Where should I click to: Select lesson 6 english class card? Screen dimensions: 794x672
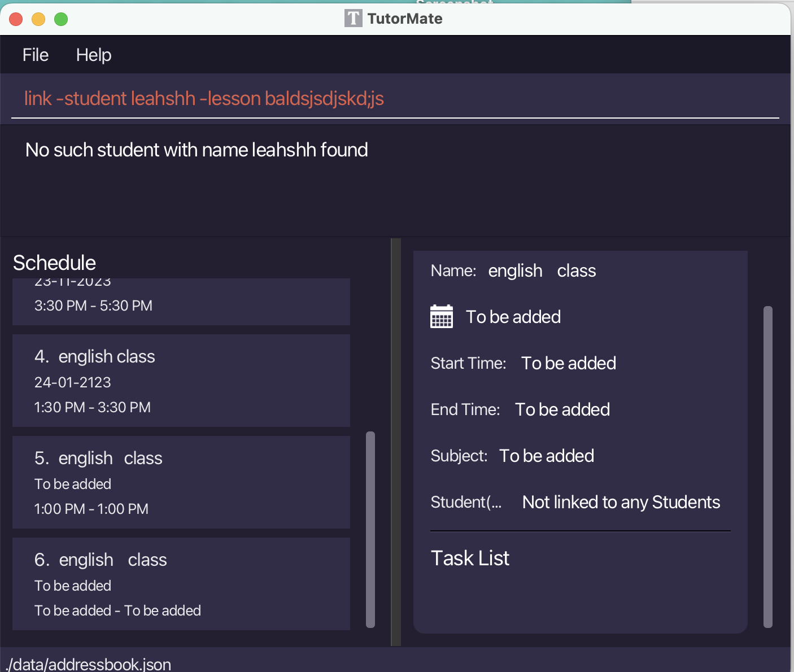coord(181,584)
